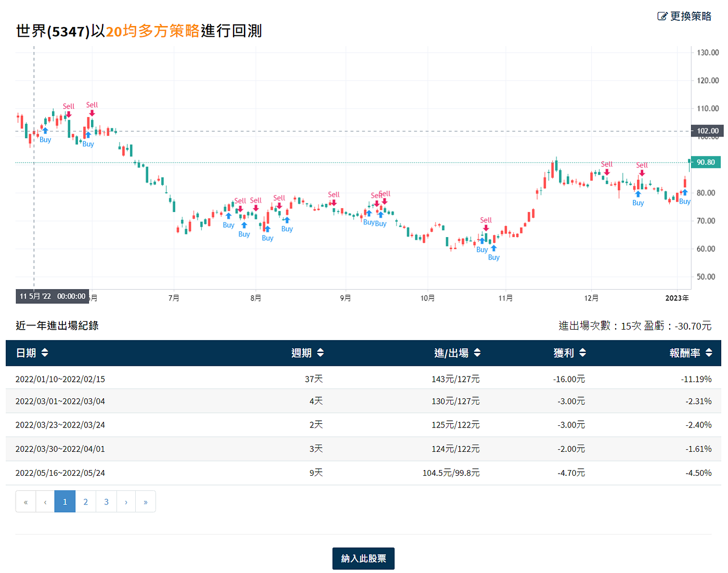
Task: Click the 近一年進出場紀錄 heading
Action: [x=57, y=325]
